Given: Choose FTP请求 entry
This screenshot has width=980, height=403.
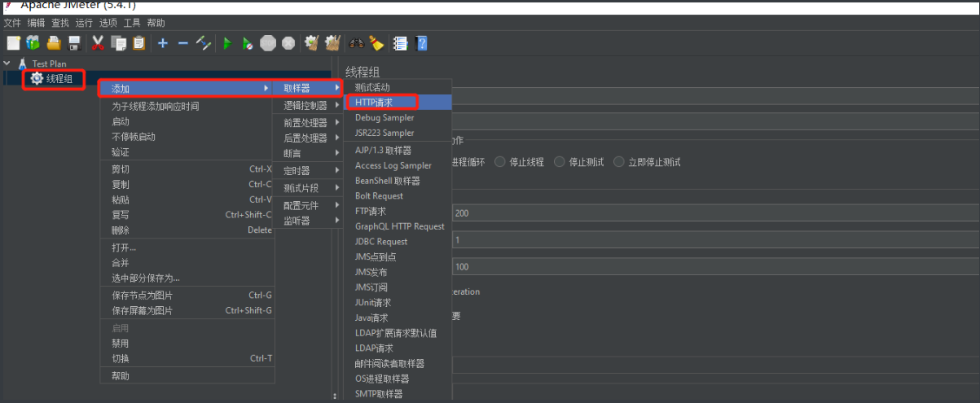Looking at the screenshot, I should coord(398,211).
